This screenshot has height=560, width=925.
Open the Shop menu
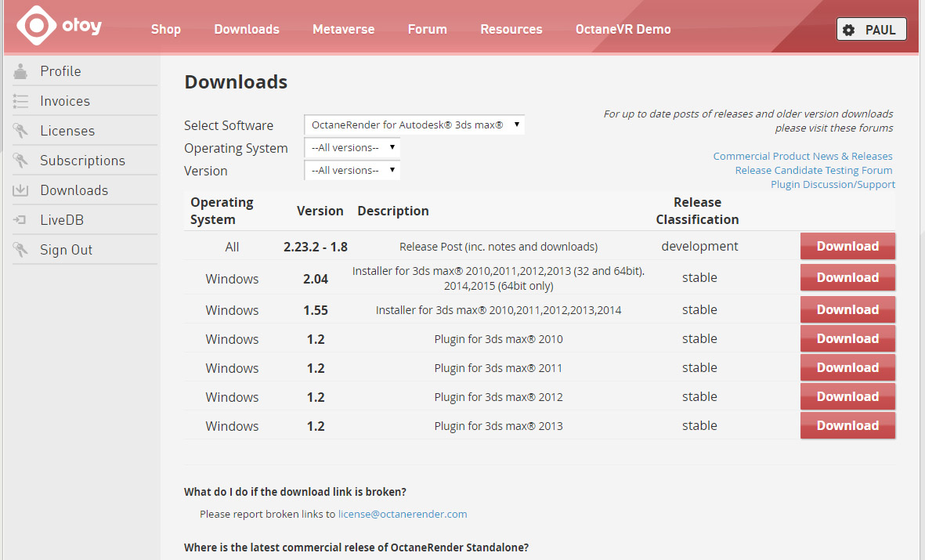(166, 29)
